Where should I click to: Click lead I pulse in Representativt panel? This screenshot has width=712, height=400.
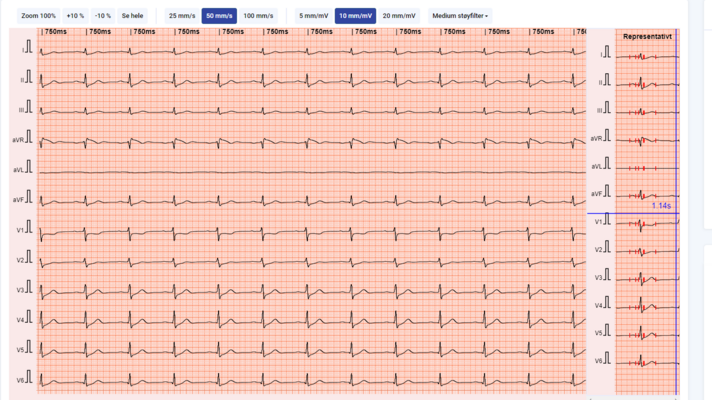[x=607, y=52]
